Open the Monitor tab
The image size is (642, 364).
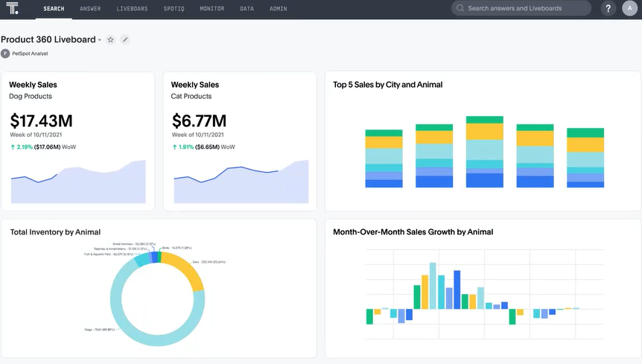point(212,9)
